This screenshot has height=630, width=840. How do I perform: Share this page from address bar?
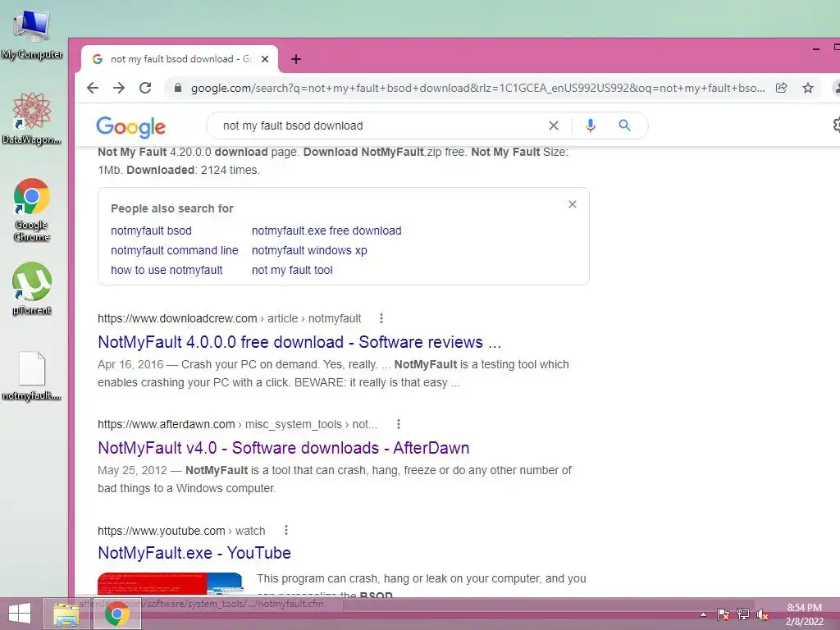click(782, 88)
